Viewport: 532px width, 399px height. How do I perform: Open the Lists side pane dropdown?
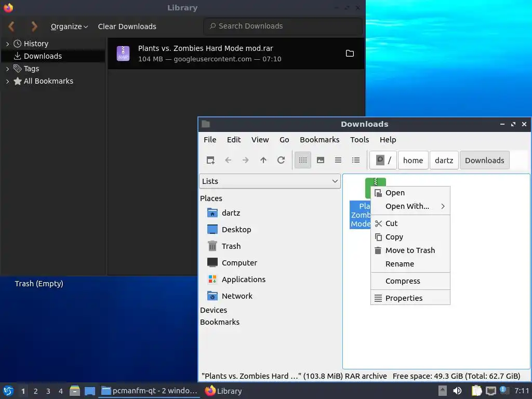tap(270, 181)
